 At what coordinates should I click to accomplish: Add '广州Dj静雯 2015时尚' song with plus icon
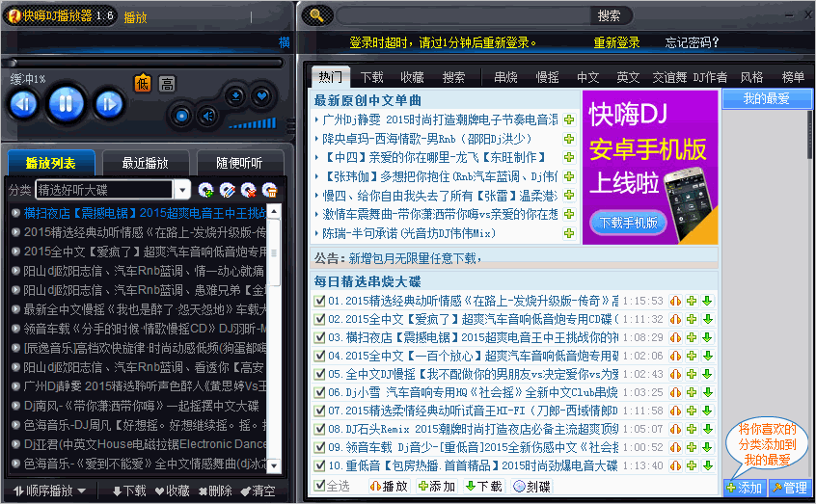pyautogui.click(x=569, y=119)
